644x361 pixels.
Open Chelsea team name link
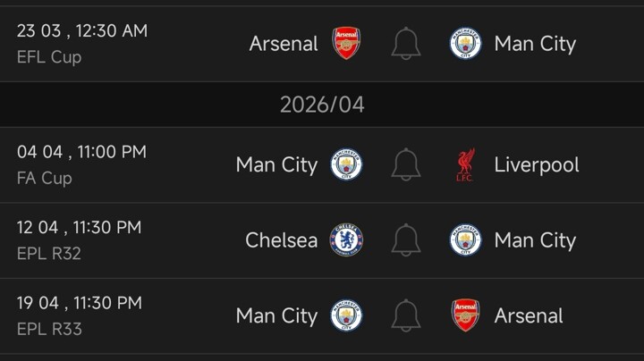[x=281, y=240]
